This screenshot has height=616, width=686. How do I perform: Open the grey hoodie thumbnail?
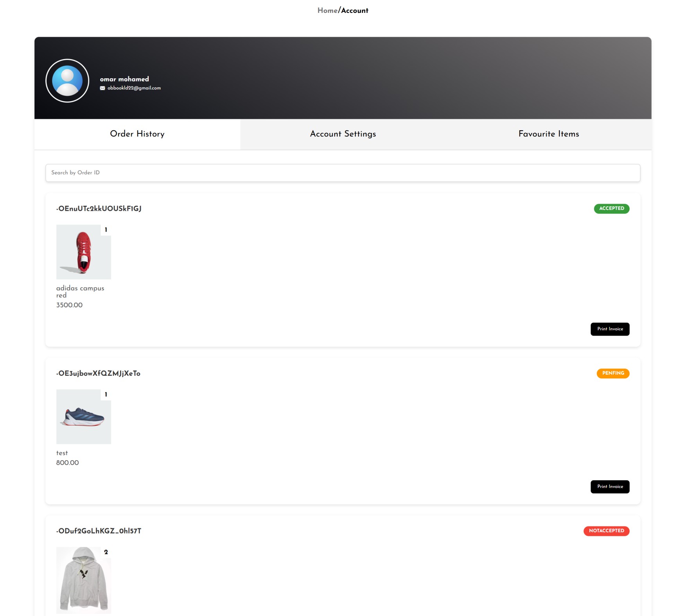click(x=84, y=580)
